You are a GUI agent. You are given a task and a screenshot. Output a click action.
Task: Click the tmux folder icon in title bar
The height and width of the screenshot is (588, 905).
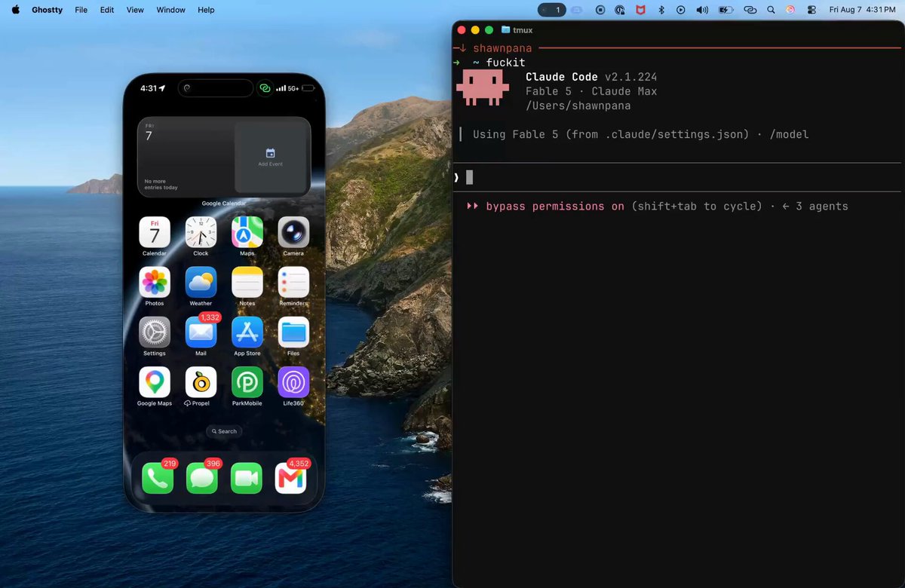505,30
